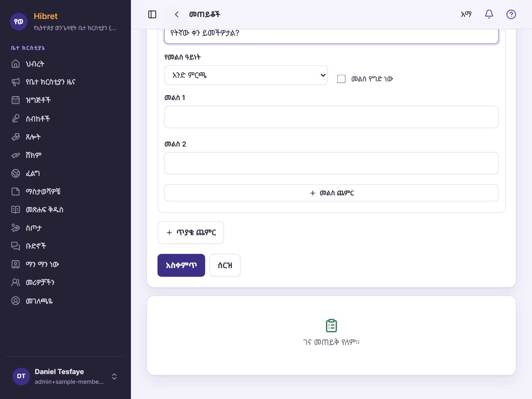Click contact card icon for ማን ማን ነው
Viewport: 532px width, 399px height.
[16, 264]
